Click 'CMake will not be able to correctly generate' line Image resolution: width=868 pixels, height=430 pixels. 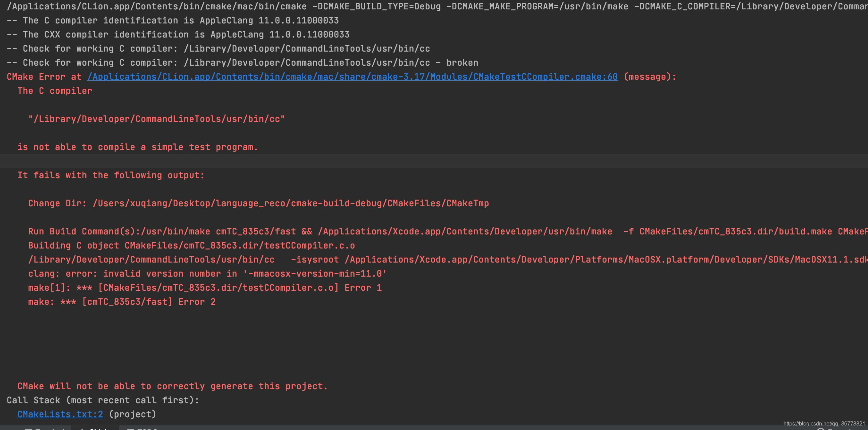coord(173,386)
